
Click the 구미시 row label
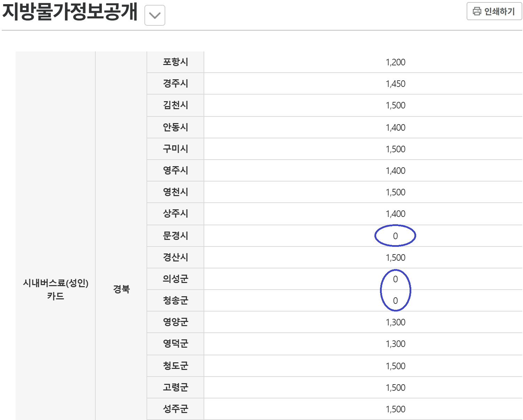point(175,149)
